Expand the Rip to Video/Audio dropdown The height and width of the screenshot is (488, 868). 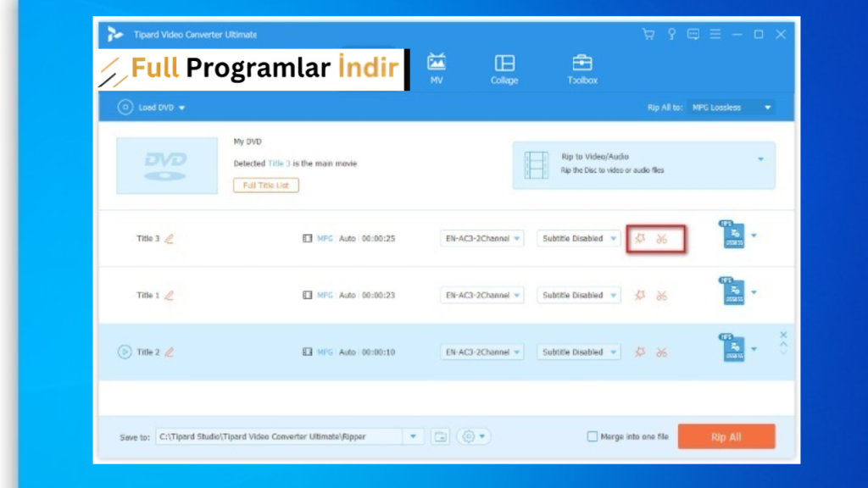pos(760,159)
